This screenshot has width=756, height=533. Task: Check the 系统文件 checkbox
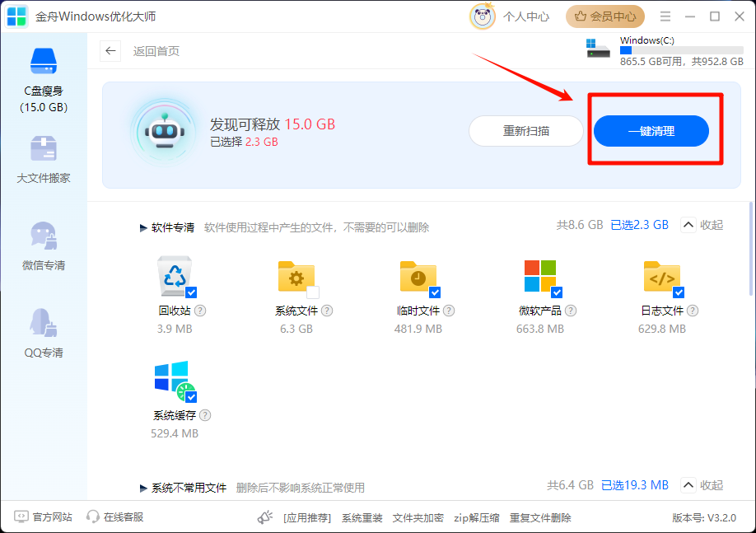click(x=313, y=292)
